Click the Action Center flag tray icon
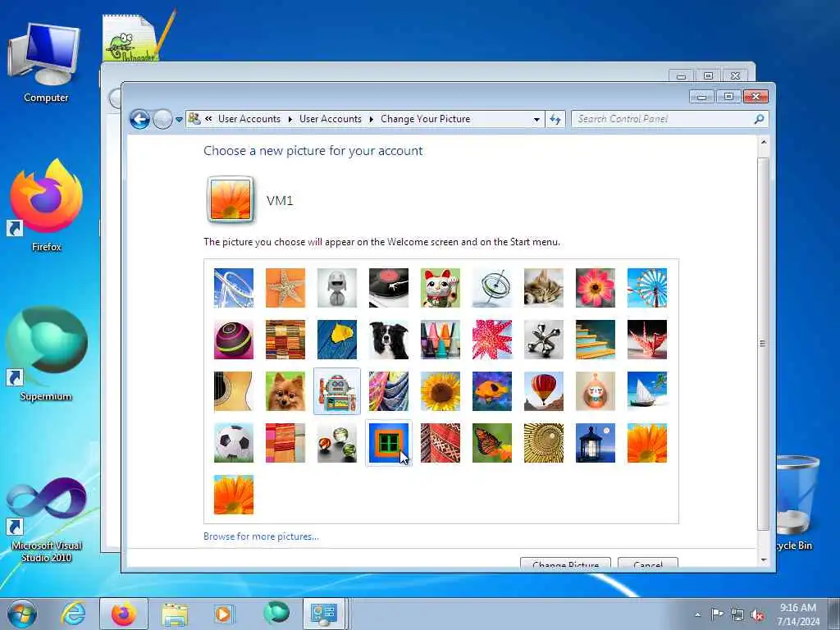 pos(717,614)
